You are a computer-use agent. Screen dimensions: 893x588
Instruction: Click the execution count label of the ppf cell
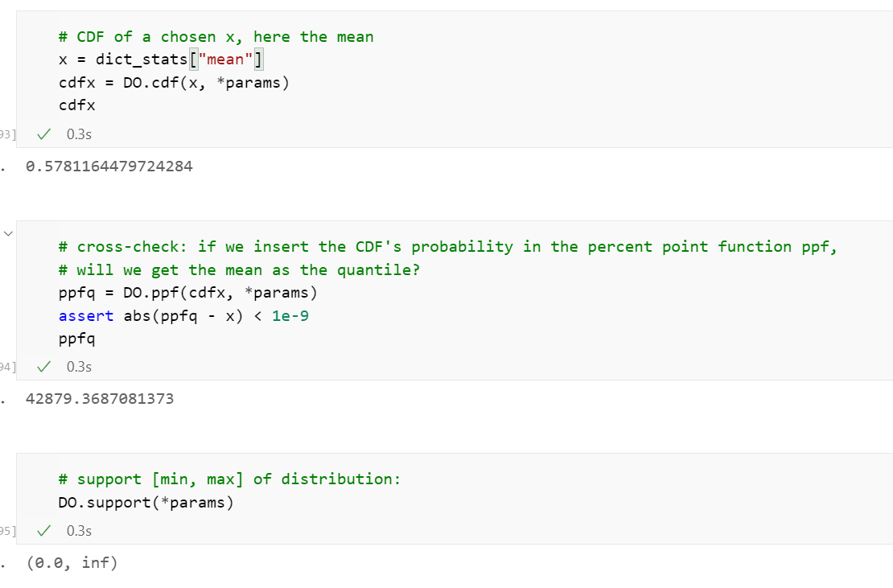[7, 367]
